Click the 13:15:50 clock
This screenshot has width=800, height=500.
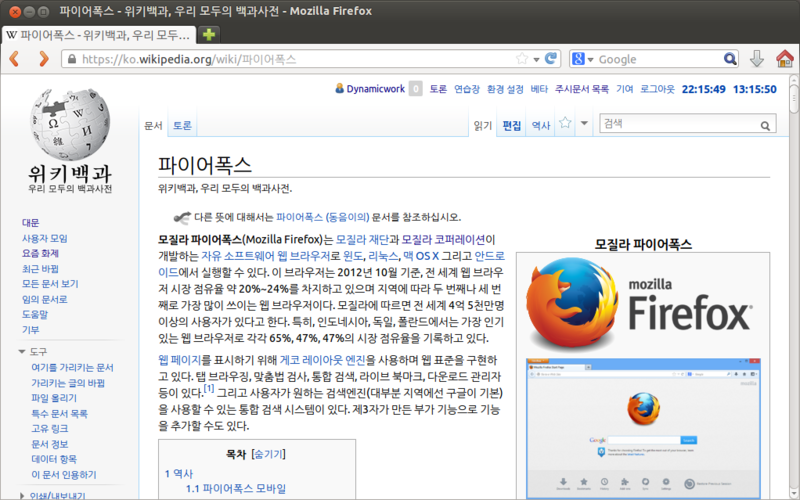tap(755, 89)
